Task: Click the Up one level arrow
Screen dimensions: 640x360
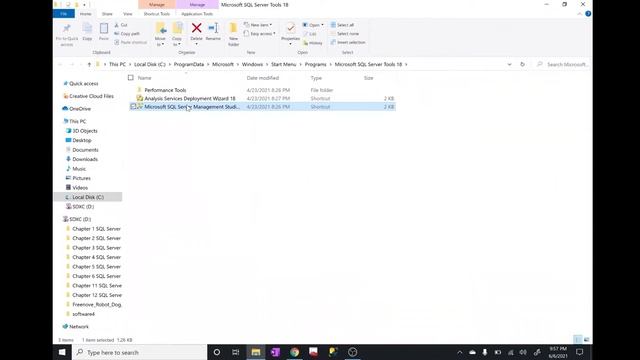Action: [89, 64]
